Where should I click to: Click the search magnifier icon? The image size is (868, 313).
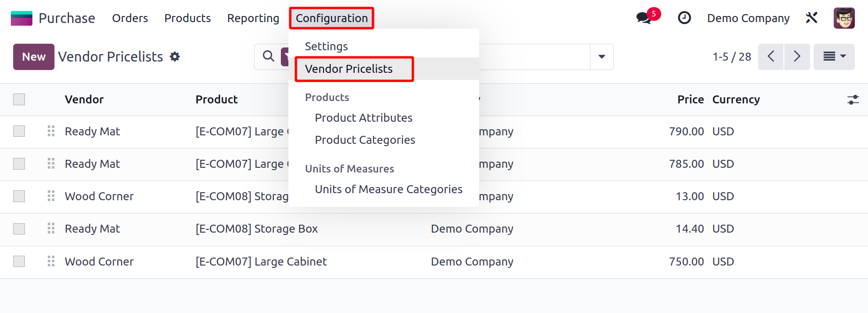tap(269, 56)
